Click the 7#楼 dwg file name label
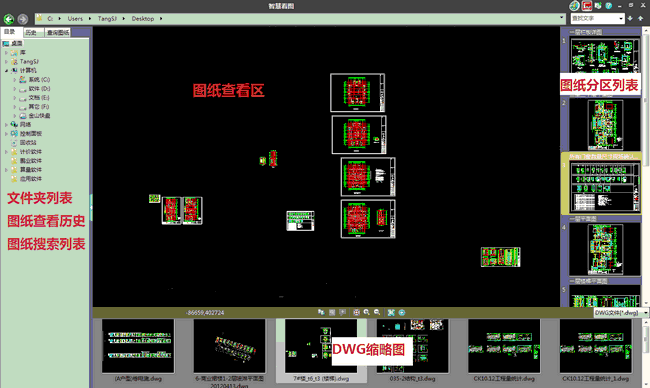Viewport: 650px width, 388px height. tap(321, 378)
